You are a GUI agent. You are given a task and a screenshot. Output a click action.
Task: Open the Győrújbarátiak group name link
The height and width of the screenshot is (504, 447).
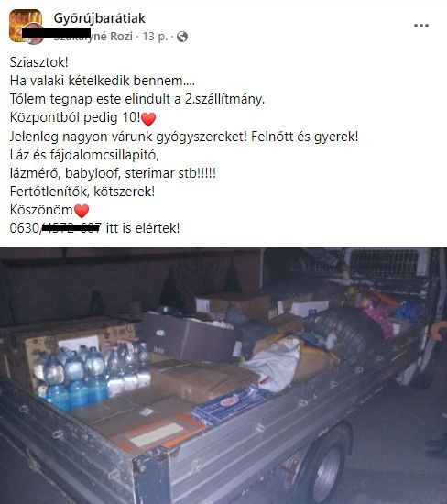pos(99,18)
